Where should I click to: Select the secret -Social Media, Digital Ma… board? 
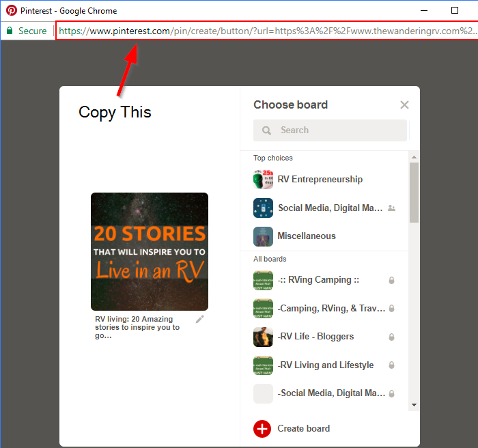(331, 393)
